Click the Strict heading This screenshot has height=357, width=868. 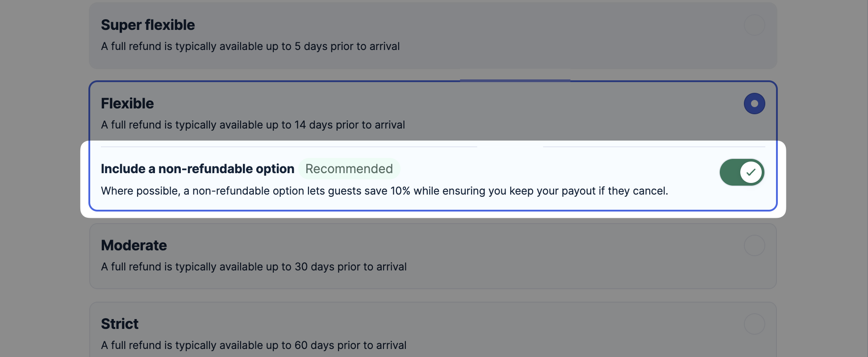120,324
